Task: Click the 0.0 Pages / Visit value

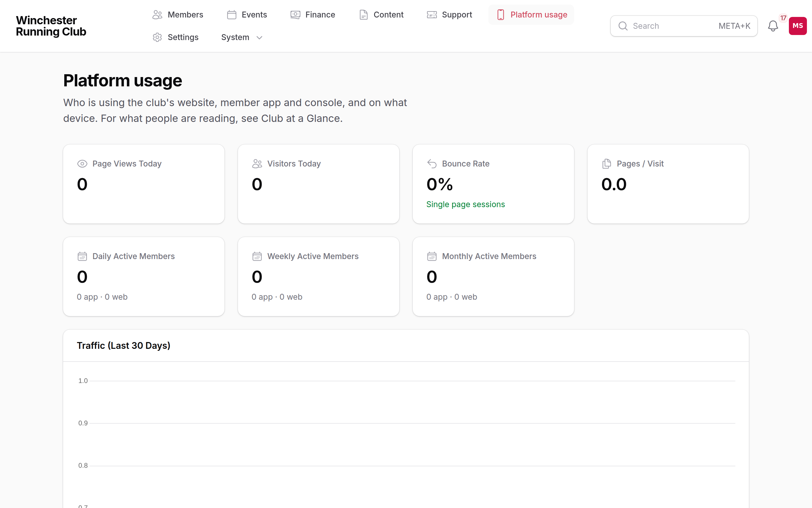Action: click(x=614, y=184)
